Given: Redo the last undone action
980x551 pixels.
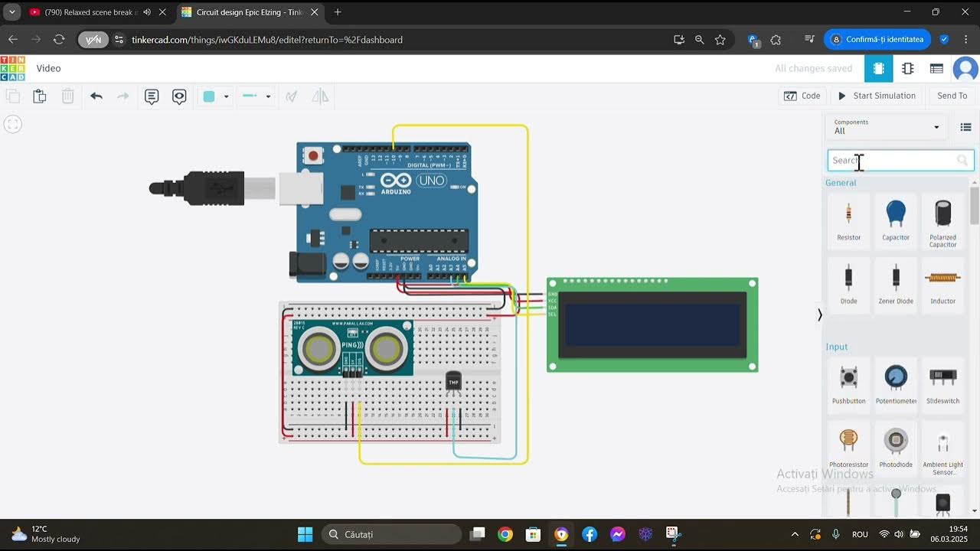Looking at the screenshot, I should (x=122, y=96).
